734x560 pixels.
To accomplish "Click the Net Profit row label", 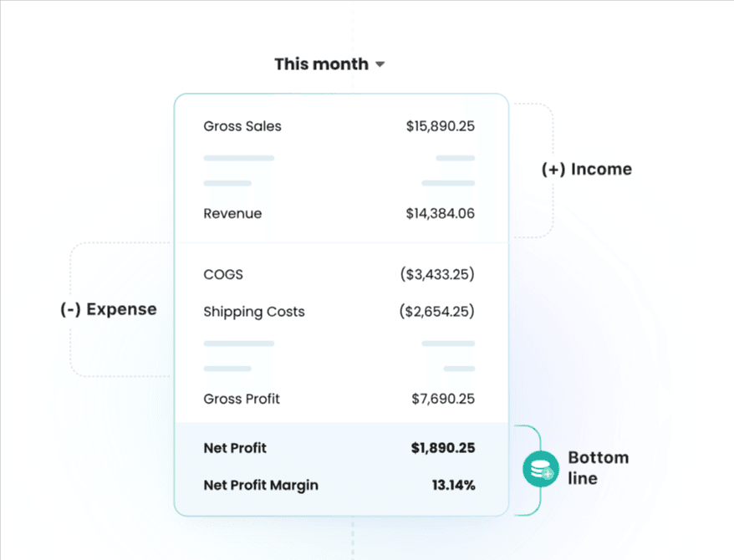I will click(235, 448).
